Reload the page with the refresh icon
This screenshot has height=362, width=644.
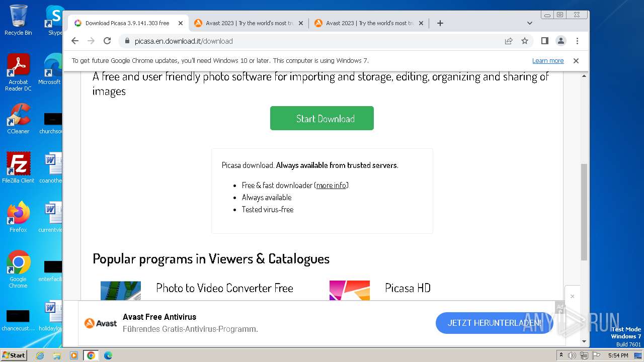[107, 41]
